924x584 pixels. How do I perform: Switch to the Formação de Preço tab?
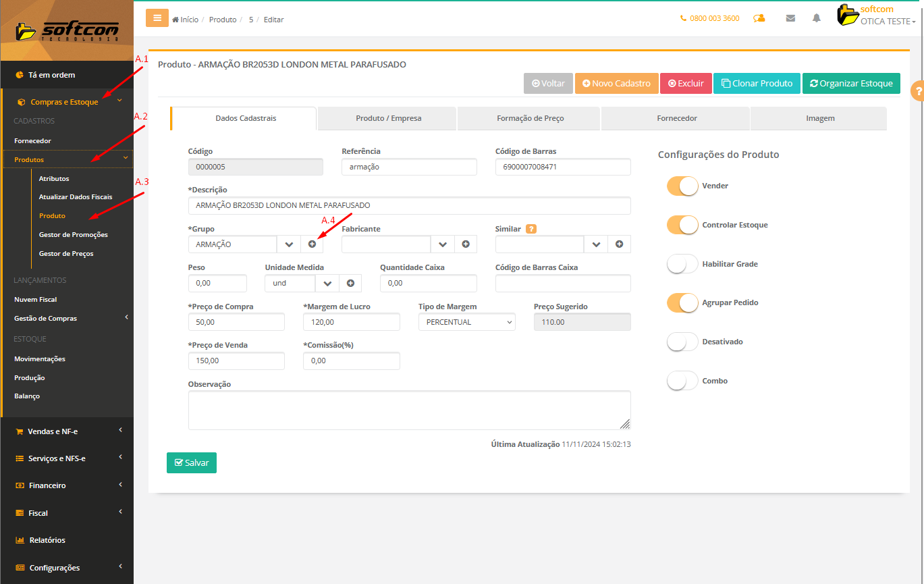pos(530,118)
